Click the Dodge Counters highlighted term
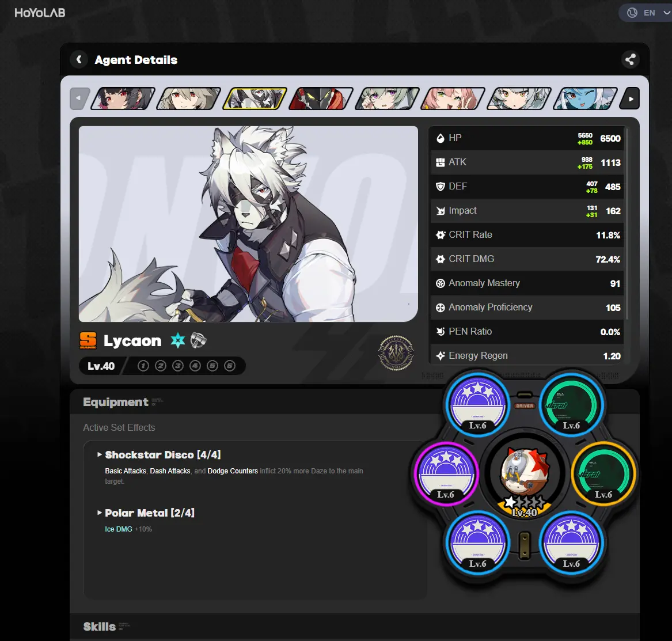Viewport: 672px width, 641px height. [233, 471]
